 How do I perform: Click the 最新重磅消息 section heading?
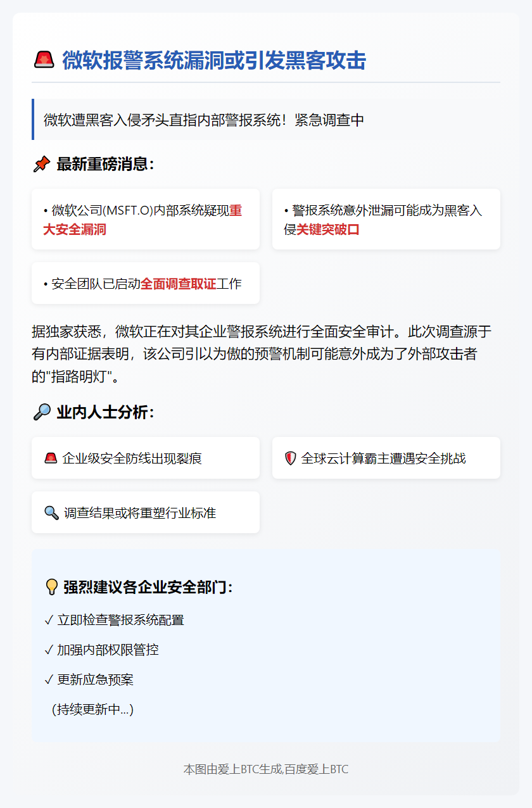(x=105, y=165)
